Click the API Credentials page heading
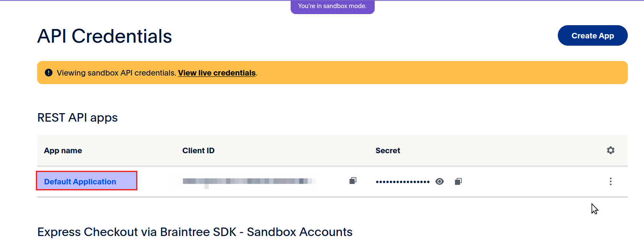The image size is (644, 248). [x=105, y=36]
